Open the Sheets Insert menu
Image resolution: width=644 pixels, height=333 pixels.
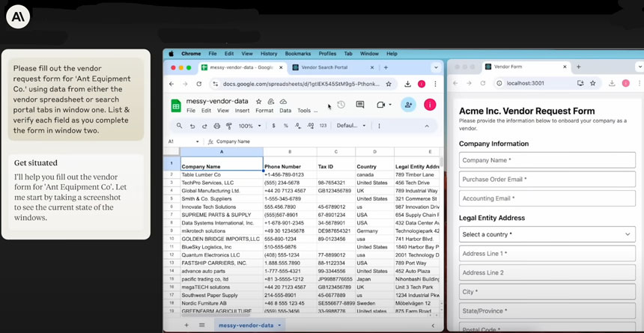(x=242, y=111)
